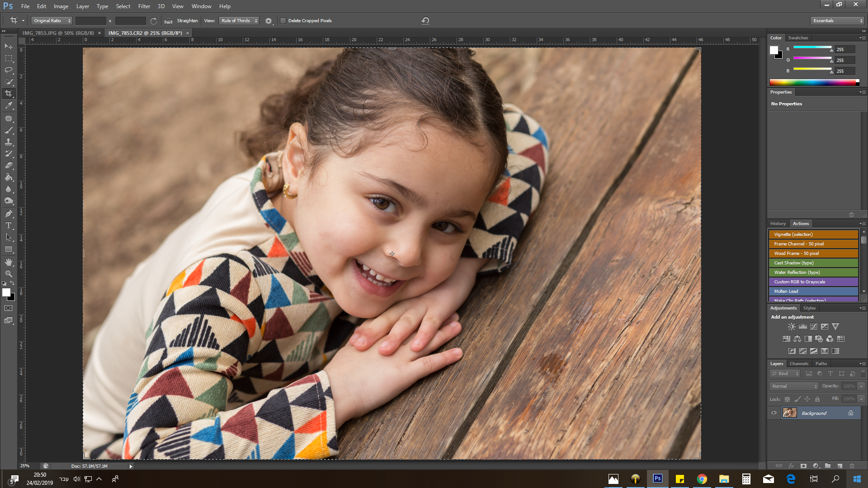Open the crop View dropdown showing Rule of Thirds
Image resolution: width=868 pixels, height=488 pixels.
pyautogui.click(x=239, y=20)
